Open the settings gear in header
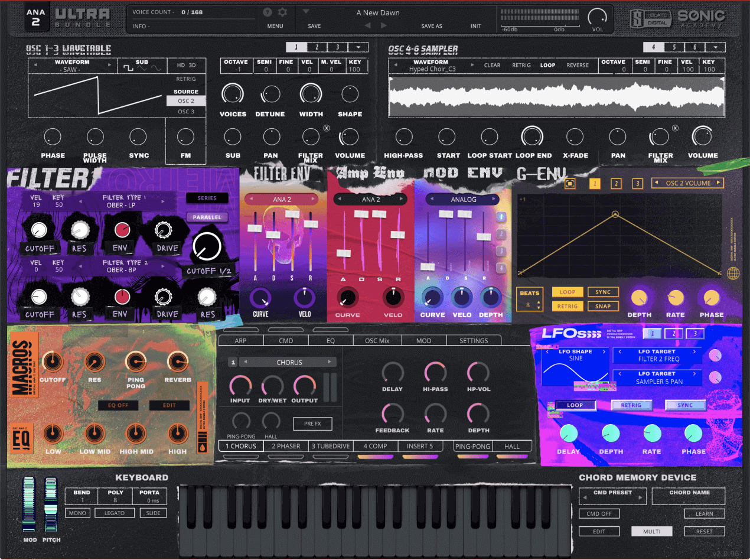The width and height of the screenshot is (750, 560). 282,12
